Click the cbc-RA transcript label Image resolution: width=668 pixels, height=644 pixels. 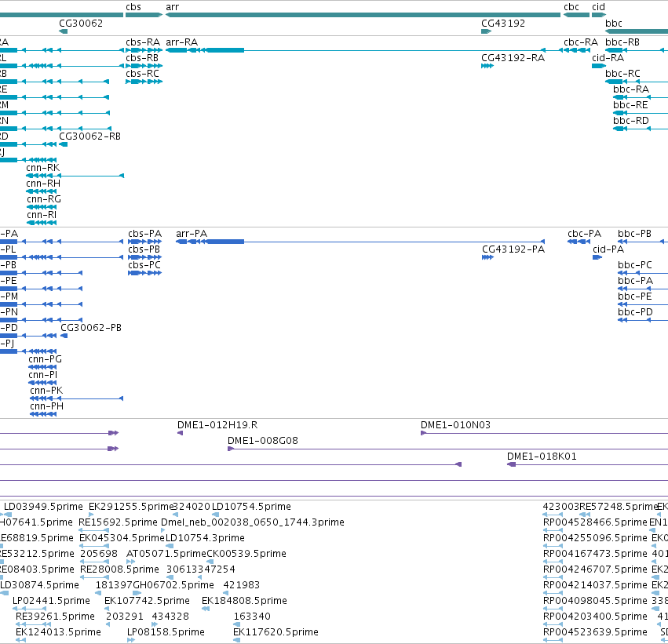[581, 42]
